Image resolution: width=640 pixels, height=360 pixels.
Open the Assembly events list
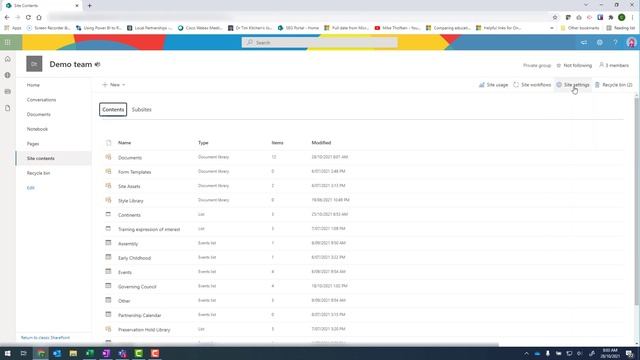(128, 244)
